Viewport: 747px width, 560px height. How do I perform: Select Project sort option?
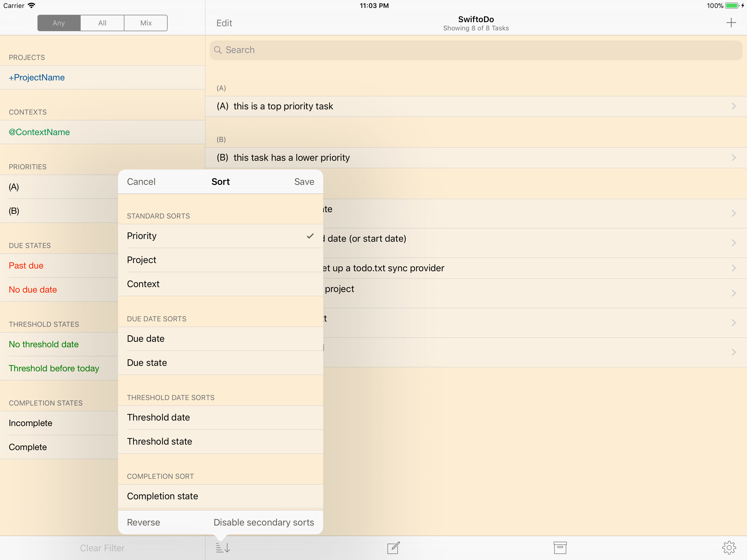tap(221, 260)
